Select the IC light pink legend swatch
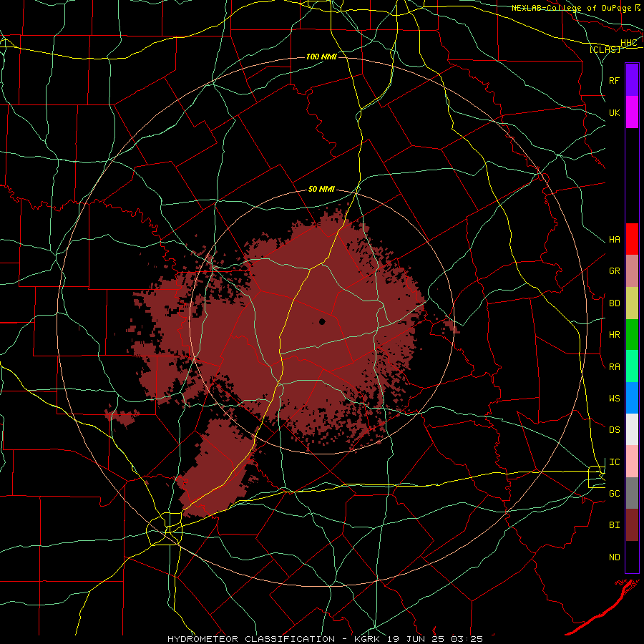Screen dimensions: 644x644 (x=632, y=462)
